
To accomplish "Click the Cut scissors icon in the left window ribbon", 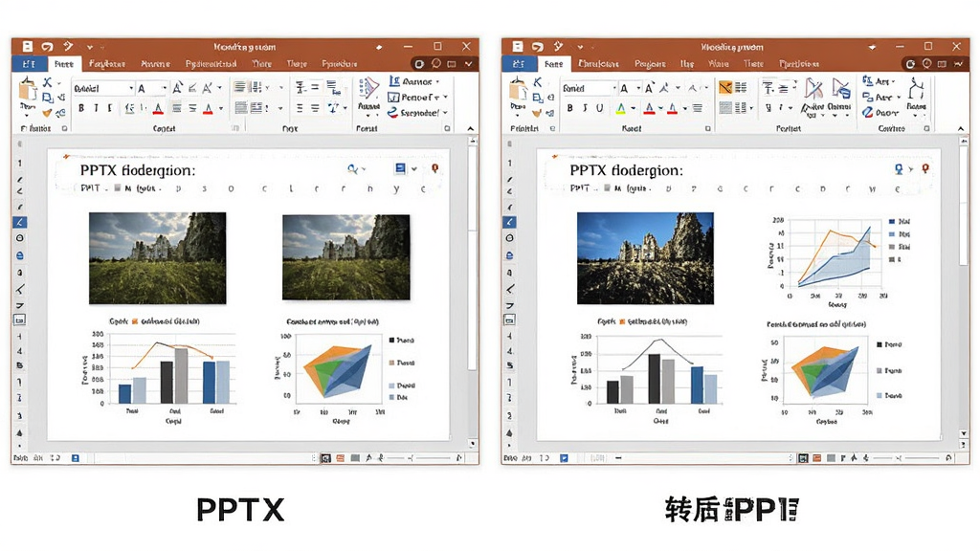I will 48,82.
